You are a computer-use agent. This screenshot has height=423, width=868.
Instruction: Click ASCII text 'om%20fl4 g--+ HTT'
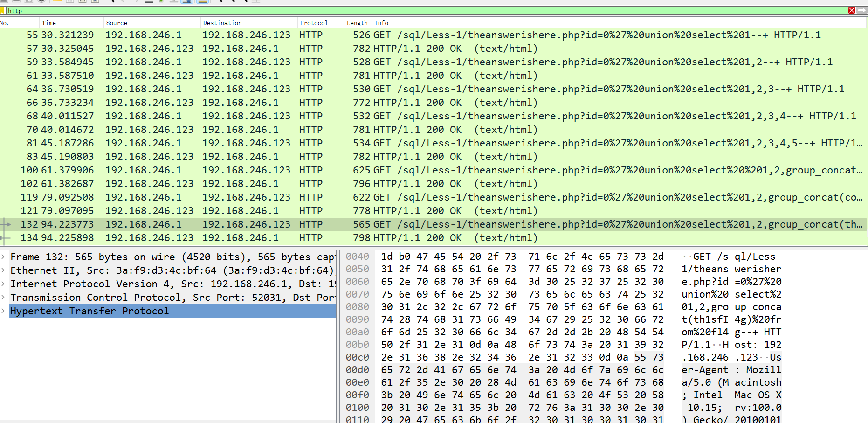[x=731, y=332]
